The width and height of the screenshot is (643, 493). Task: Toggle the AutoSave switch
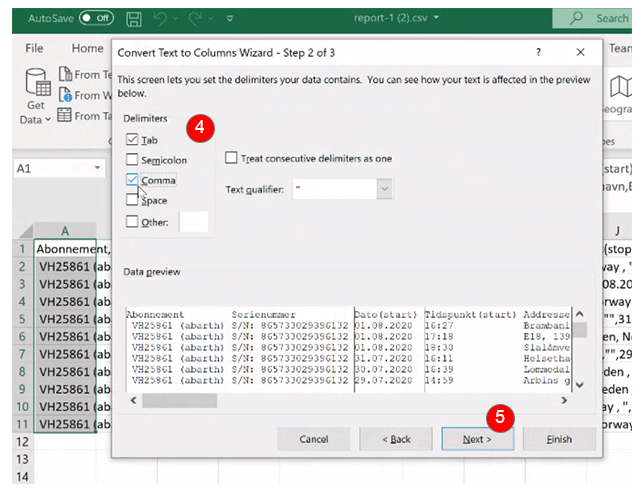tap(96, 18)
